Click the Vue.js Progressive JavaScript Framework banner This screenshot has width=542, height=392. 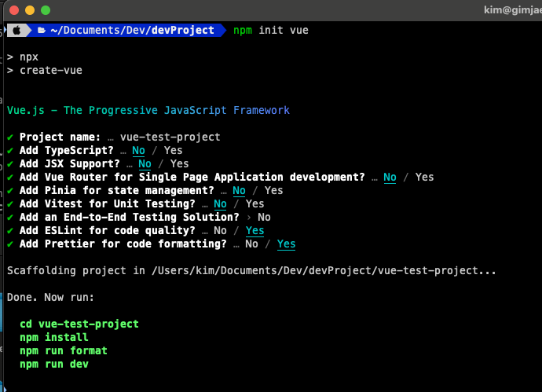(x=148, y=110)
